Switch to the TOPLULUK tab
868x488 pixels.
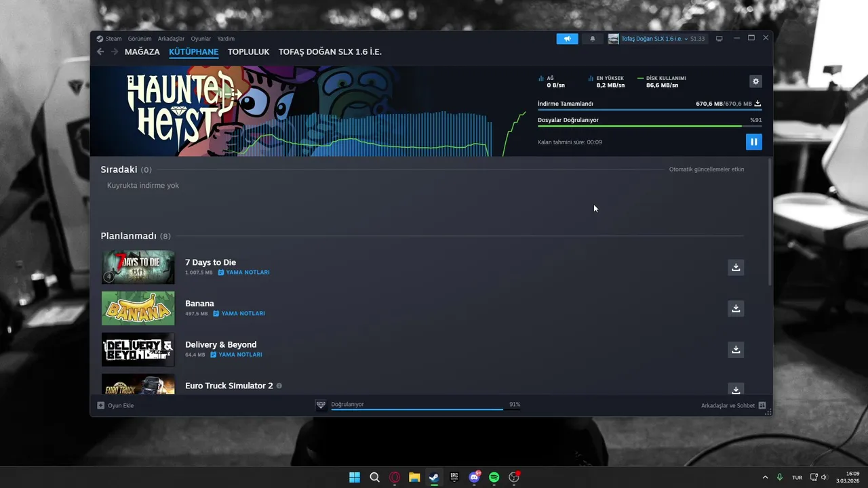tap(248, 52)
